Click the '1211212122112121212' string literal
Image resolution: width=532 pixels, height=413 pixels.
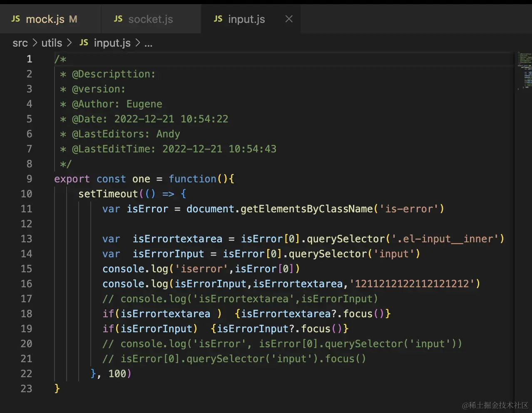pyautogui.click(x=412, y=284)
